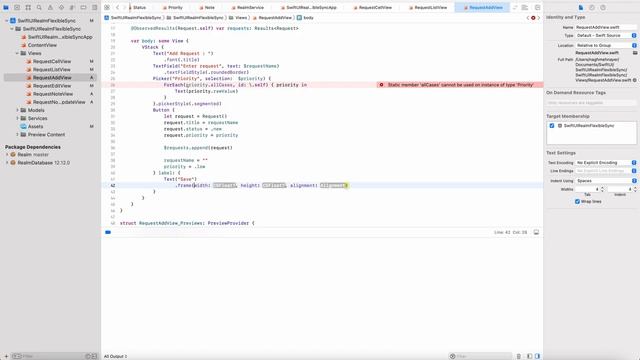640x360 pixels.
Task: Open the file Type dropdown
Action: 606,36
